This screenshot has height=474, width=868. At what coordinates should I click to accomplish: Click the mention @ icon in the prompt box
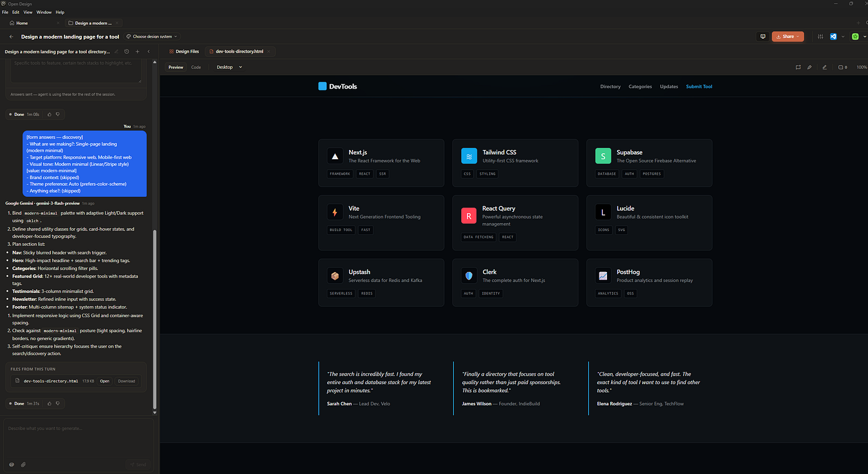11,464
